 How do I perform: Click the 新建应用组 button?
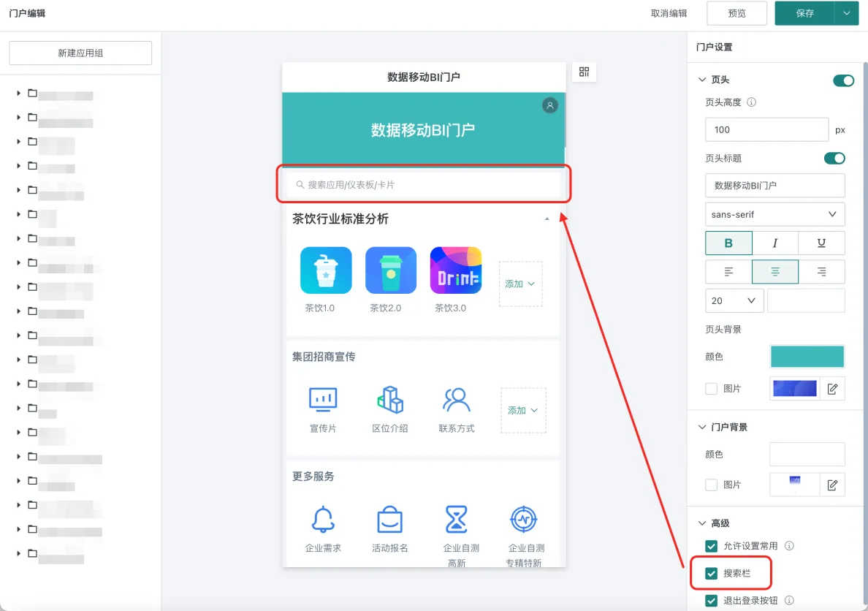(80, 53)
